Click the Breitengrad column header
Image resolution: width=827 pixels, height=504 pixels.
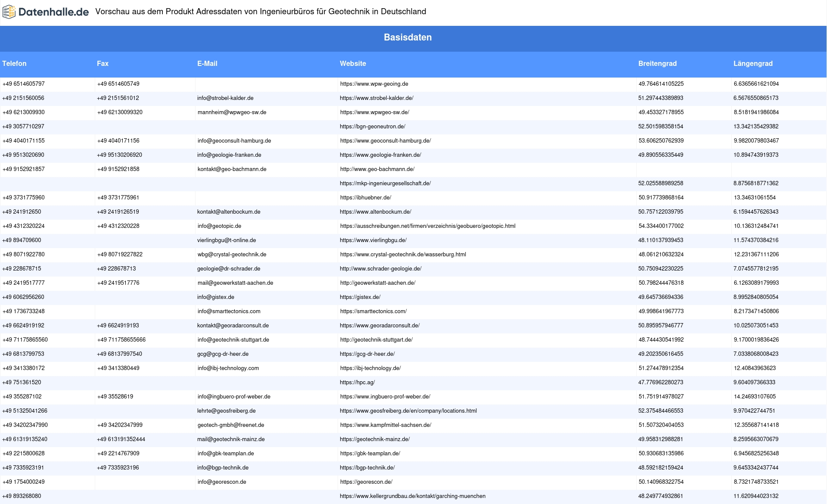(x=657, y=64)
